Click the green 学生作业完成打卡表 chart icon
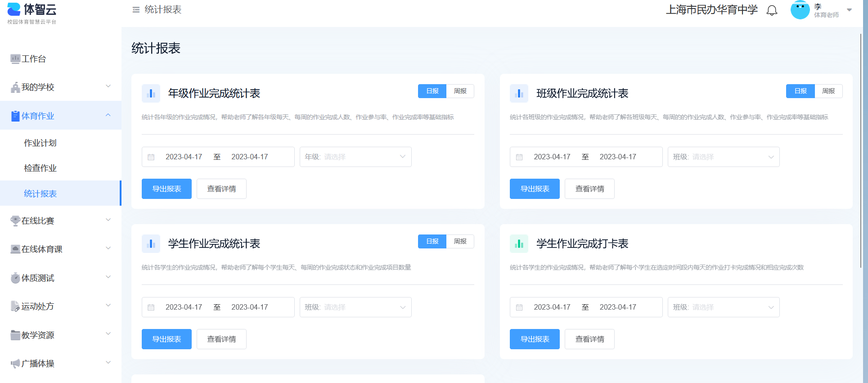 pyautogui.click(x=519, y=243)
